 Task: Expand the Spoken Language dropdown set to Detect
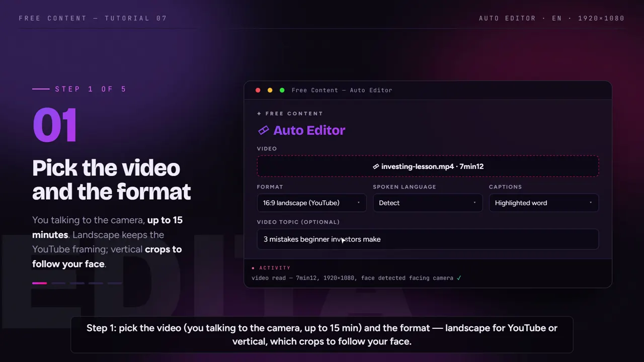[428, 203]
